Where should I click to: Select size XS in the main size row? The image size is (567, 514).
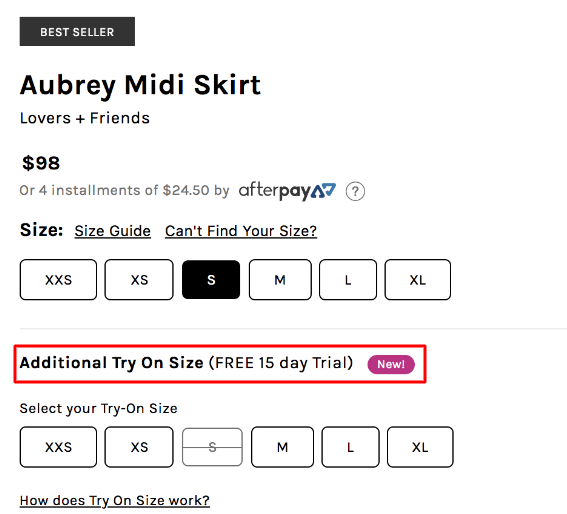tap(139, 280)
